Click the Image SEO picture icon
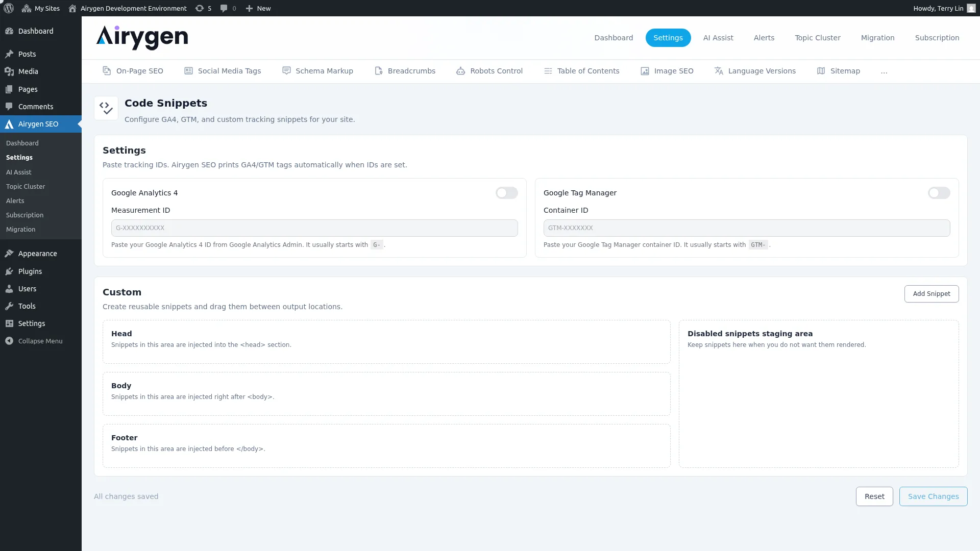The width and height of the screenshot is (980, 551). 645,71
